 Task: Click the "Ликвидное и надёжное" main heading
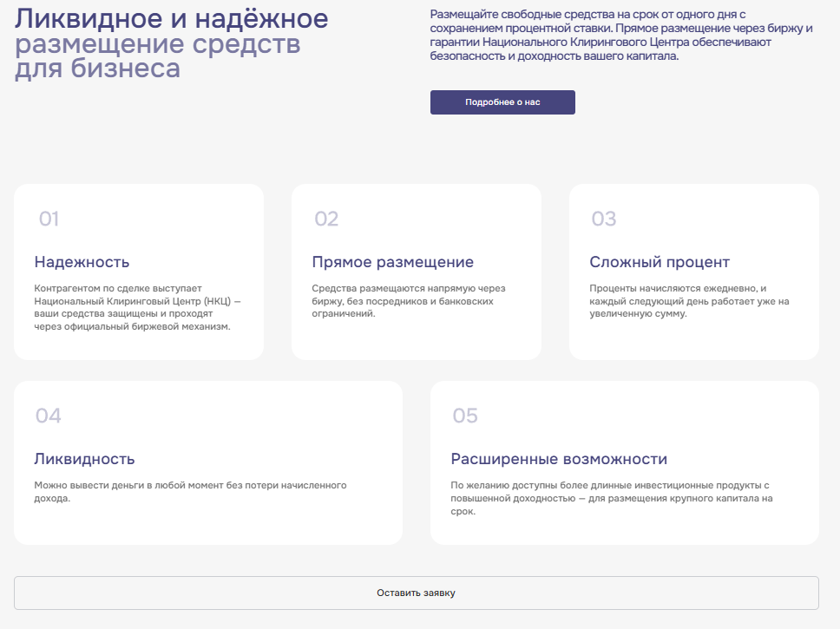click(171, 18)
